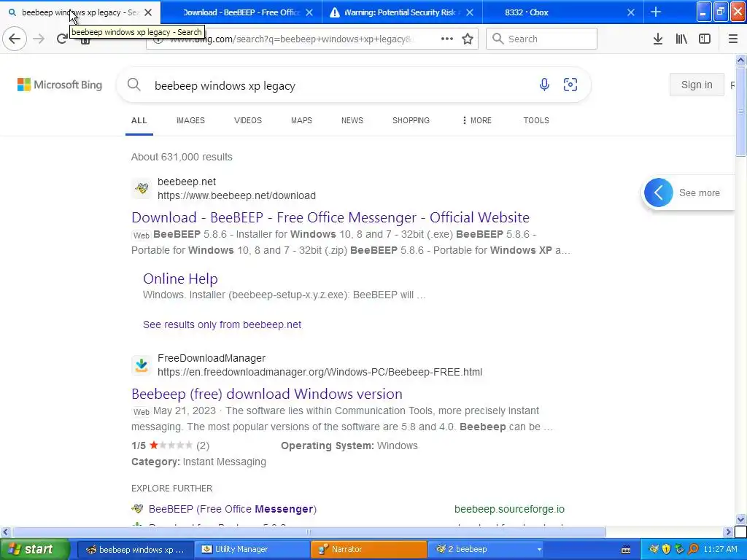
Task: Open Download - BeeBEEP Official Website result
Action: coord(330,217)
